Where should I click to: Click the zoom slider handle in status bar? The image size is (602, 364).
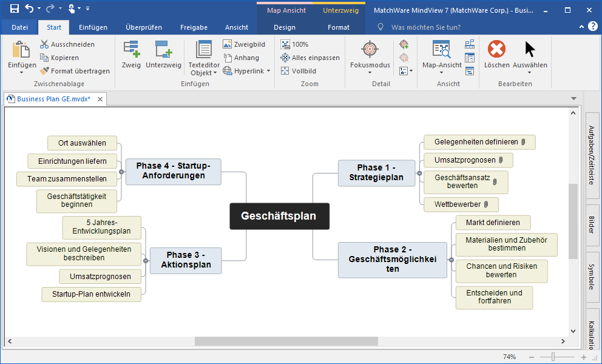click(x=553, y=357)
